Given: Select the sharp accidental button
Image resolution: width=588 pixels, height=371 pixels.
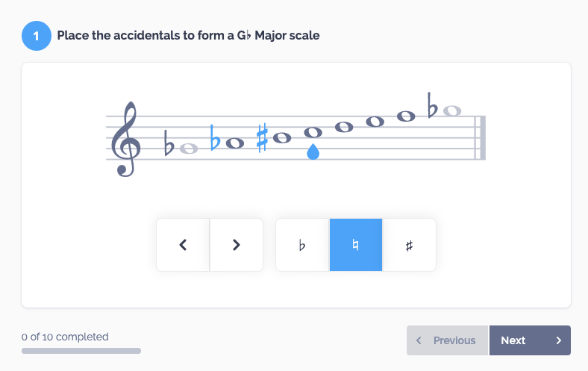Looking at the screenshot, I should (409, 245).
